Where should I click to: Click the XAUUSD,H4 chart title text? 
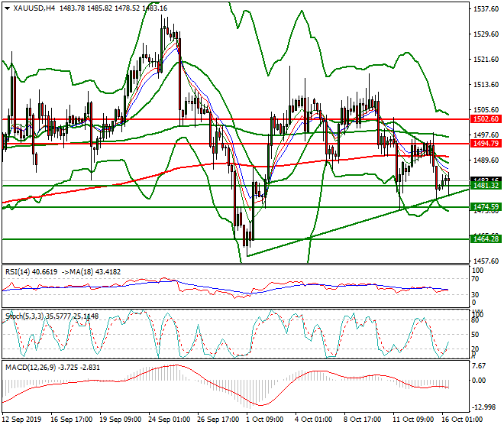[x=34, y=8]
